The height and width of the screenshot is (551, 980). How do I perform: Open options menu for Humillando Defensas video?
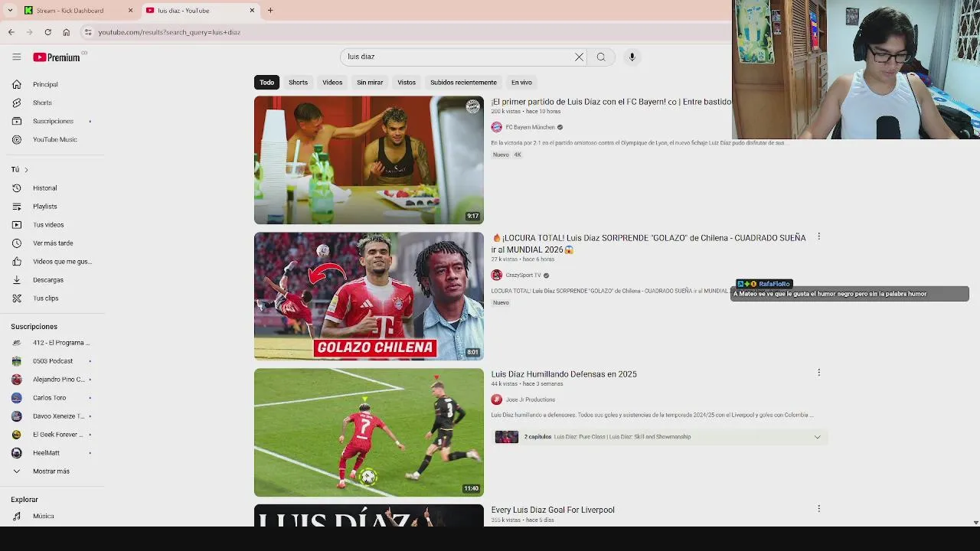818,373
